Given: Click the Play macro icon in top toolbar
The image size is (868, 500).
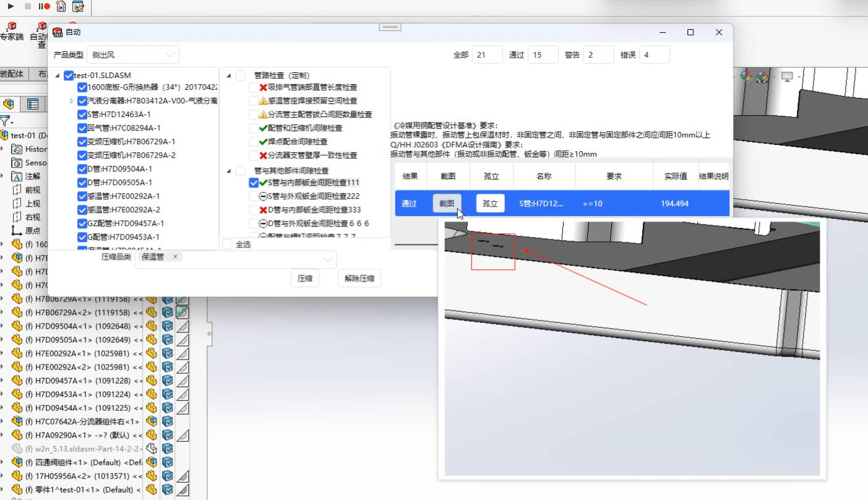Looking at the screenshot, I should (x=11, y=6).
